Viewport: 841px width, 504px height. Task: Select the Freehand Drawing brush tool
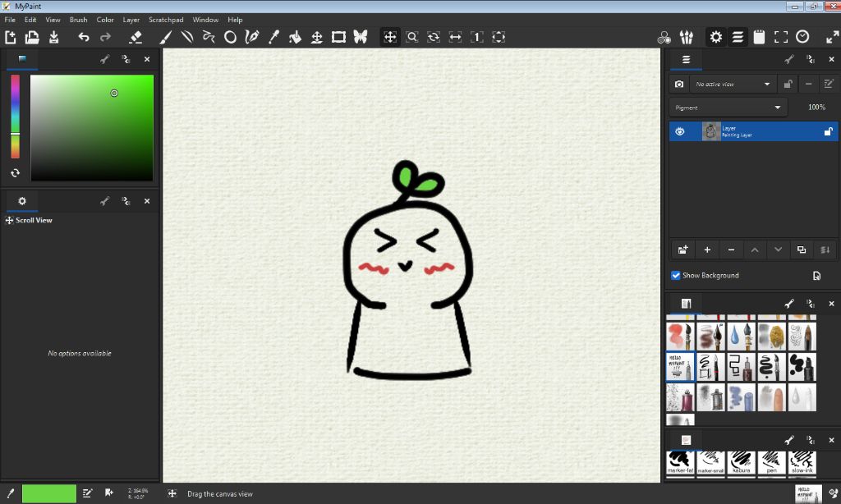pos(165,37)
